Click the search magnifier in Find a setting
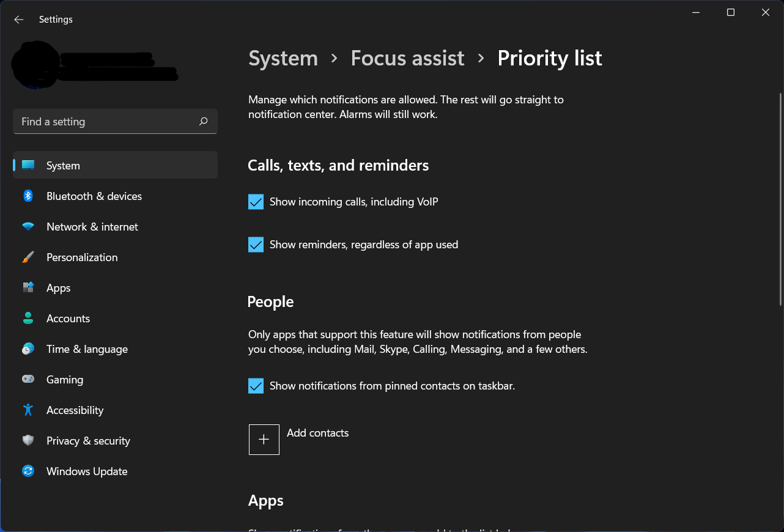The width and height of the screenshot is (784, 532). [x=203, y=122]
